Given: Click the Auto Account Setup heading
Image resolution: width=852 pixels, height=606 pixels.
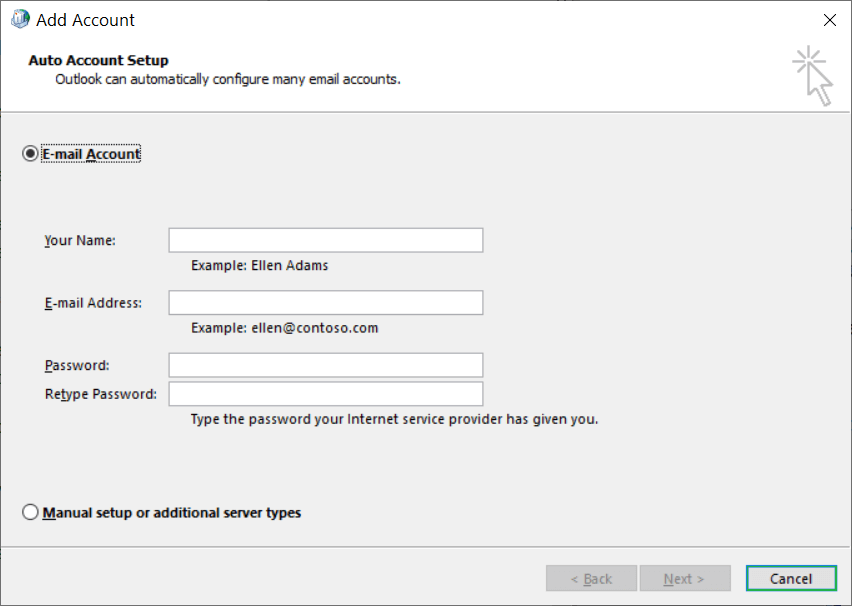Looking at the screenshot, I should tap(98, 60).
